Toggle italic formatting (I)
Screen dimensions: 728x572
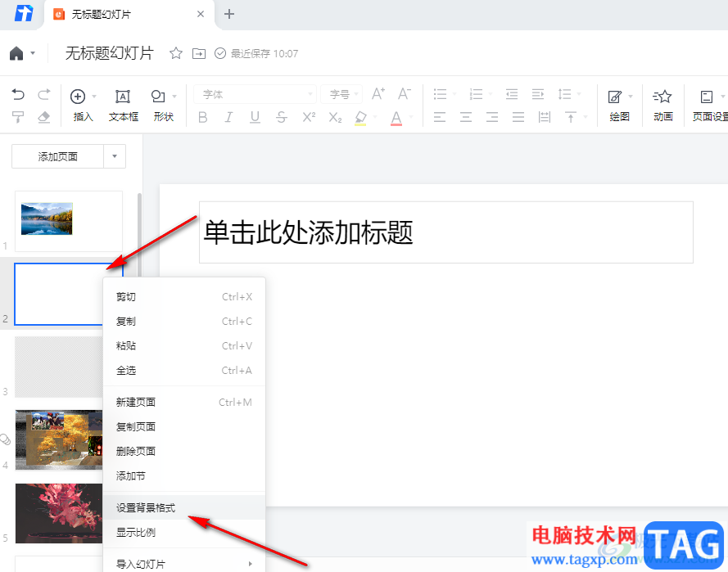click(228, 117)
